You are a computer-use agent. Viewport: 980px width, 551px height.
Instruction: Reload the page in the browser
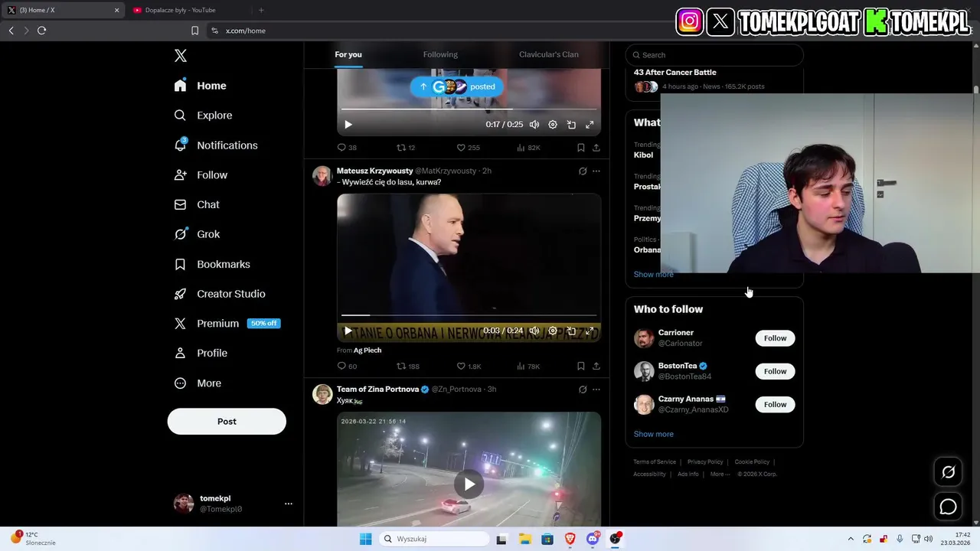click(41, 31)
